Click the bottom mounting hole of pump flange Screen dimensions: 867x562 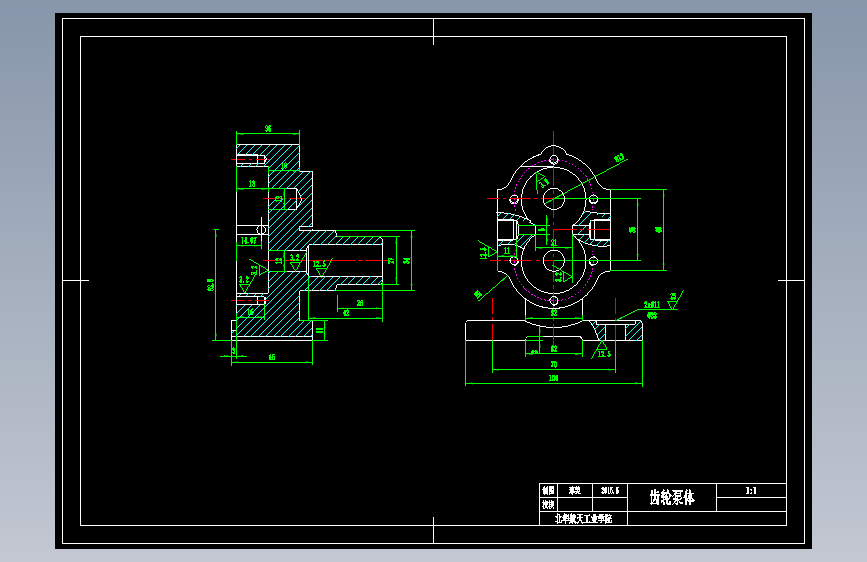pyautogui.click(x=553, y=300)
